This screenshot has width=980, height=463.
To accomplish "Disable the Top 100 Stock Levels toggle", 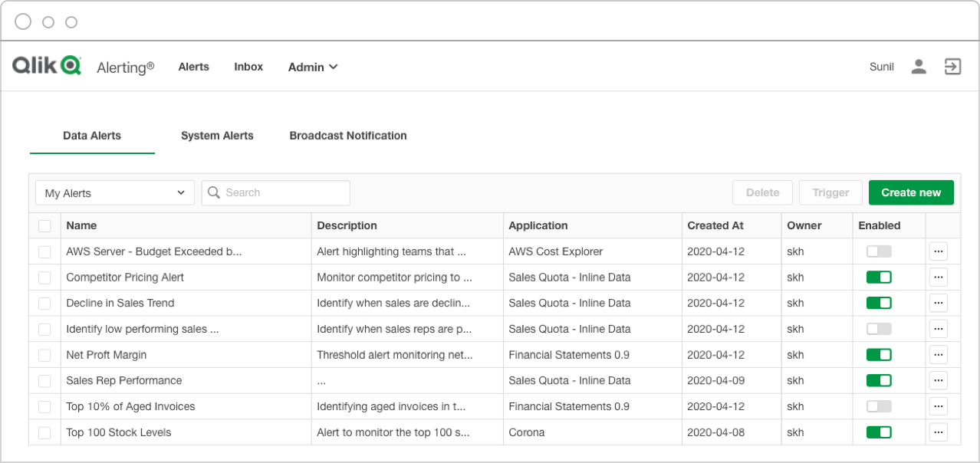I will pyautogui.click(x=879, y=432).
